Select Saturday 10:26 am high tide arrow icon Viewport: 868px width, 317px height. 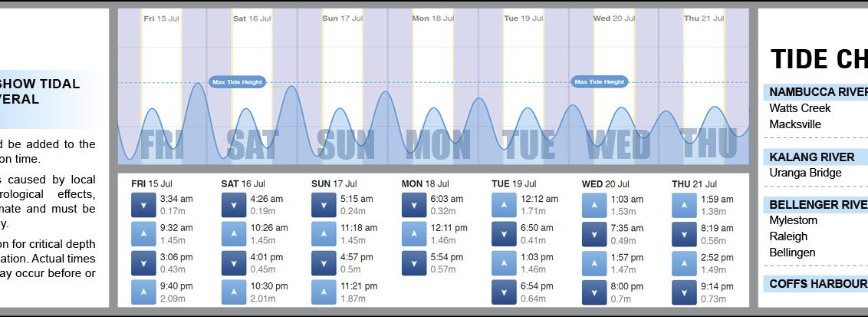pos(234,234)
